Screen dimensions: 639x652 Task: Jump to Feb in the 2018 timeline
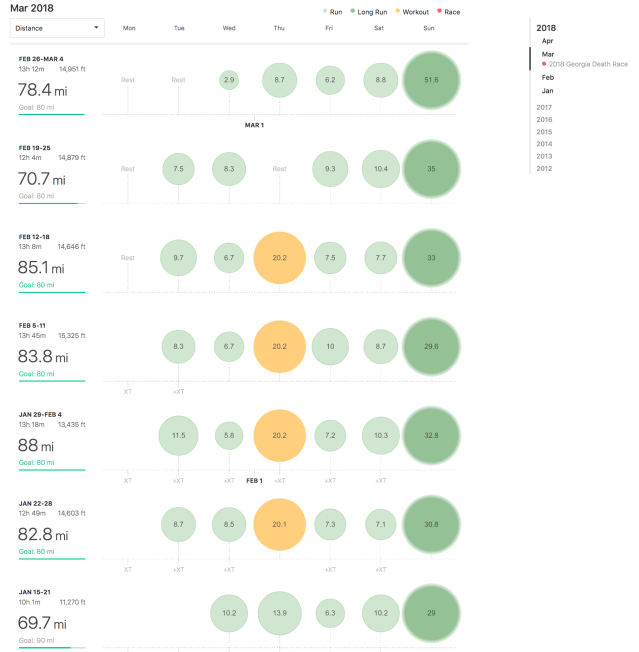coord(547,76)
